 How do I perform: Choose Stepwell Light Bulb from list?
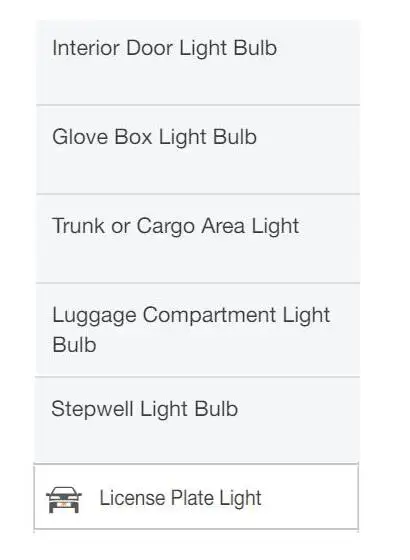pos(198,420)
